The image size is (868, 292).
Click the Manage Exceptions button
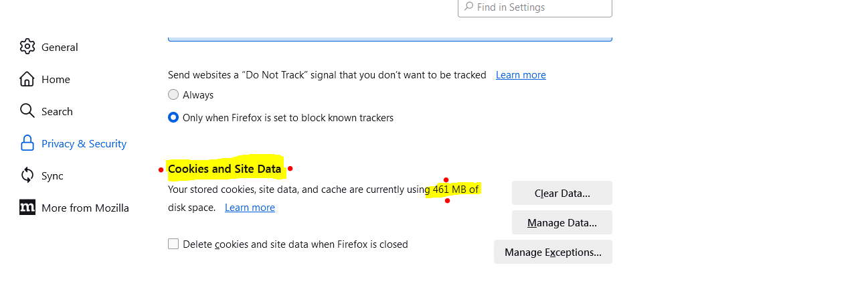point(553,252)
